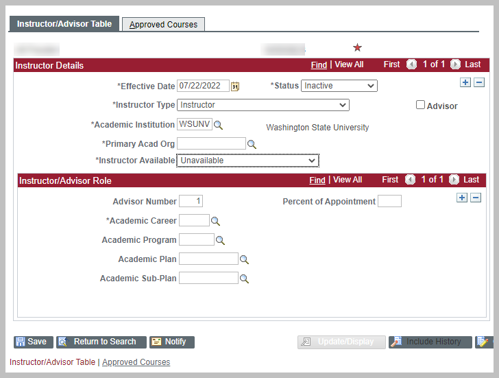Go to previous Instructor/Advisor Role row
Image resolution: width=499 pixels, height=378 pixels.
click(x=410, y=180)
